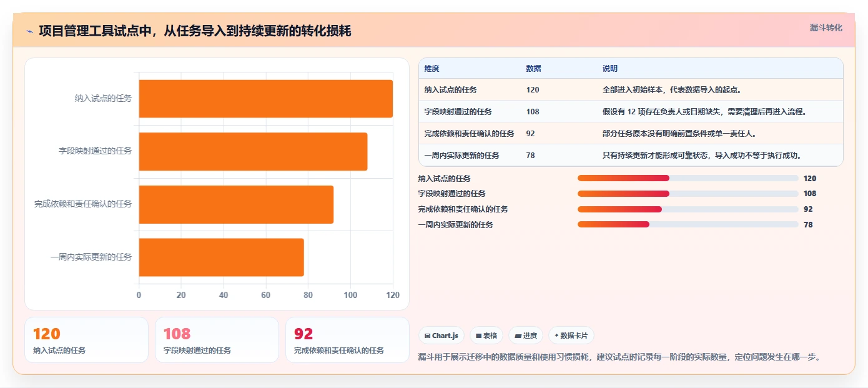The width and height of the screenshot is (868, 388).
Task: Select the 数据卡片 chip
Action: point(571,336)
